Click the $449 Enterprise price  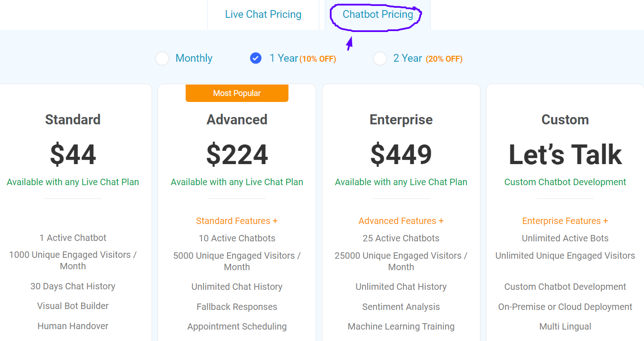coord(401,154)
